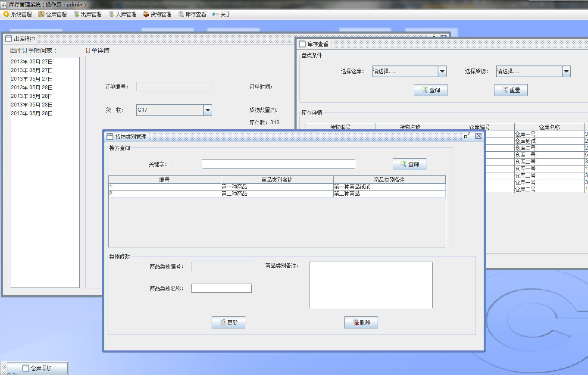
Task: Open the 库存查看 menu
Action: (192, 14)
